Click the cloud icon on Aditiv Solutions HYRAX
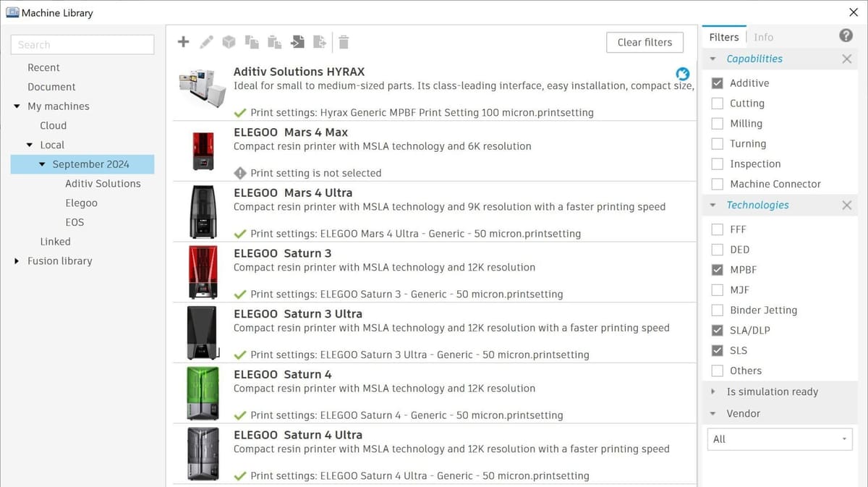The width and height of the screenshot is (868, 487). 682,73
